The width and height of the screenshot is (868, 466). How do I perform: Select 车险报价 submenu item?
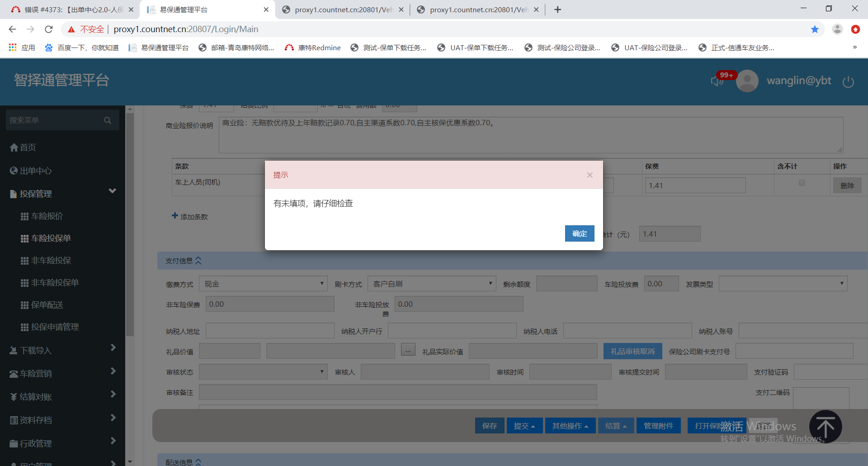click(x=42, y=216)
